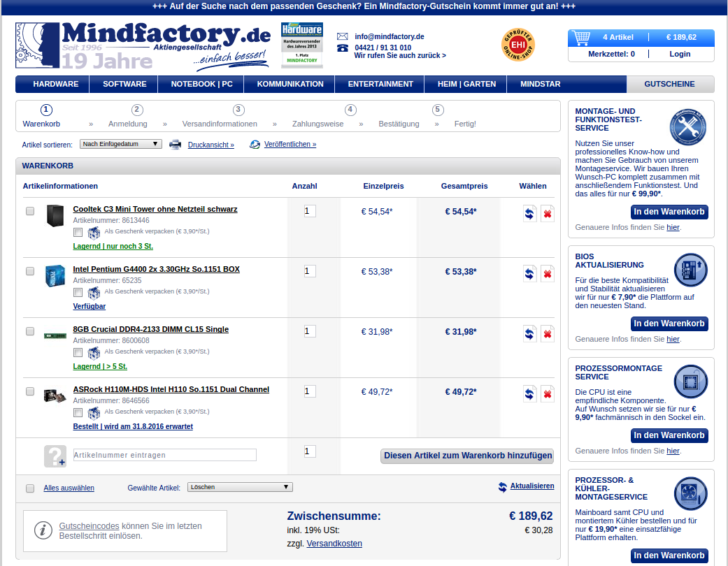Select the ASRock H110M-HDS checkbox

[30, 391]
